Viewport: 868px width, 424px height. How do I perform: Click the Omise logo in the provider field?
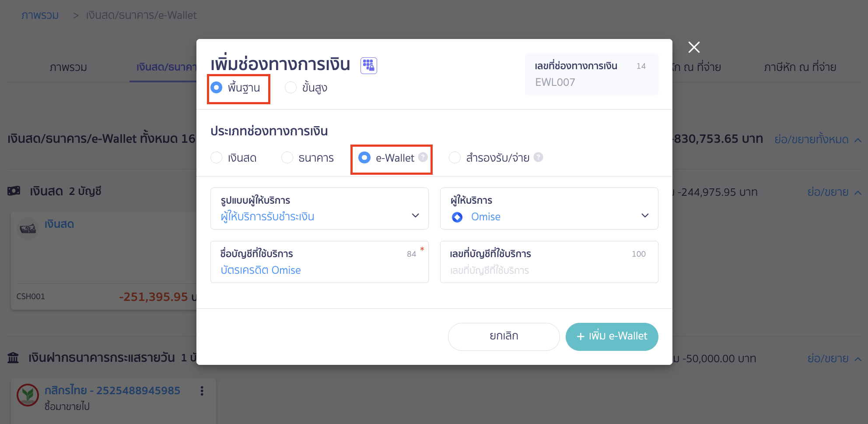click(x=457, y=217)
